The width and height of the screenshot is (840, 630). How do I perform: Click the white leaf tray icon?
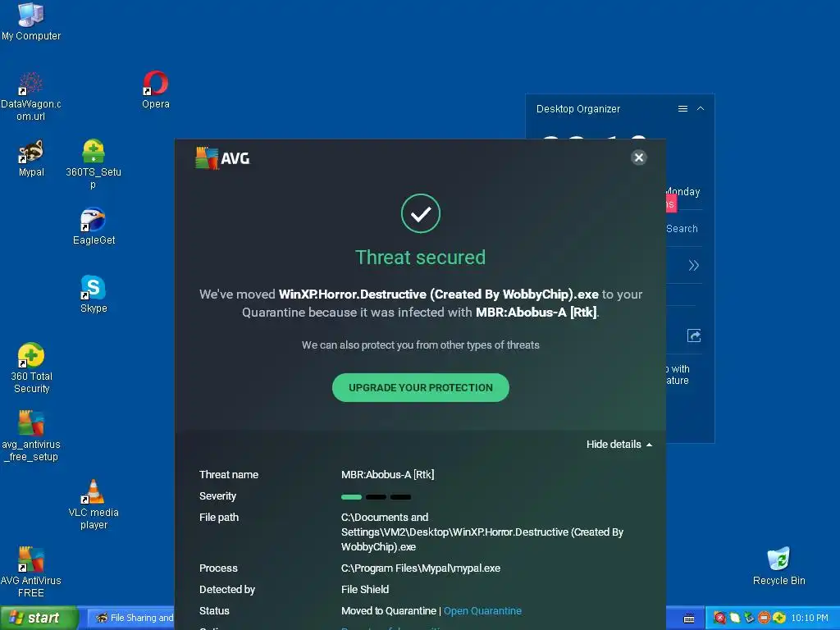click(x=734, y=618)
